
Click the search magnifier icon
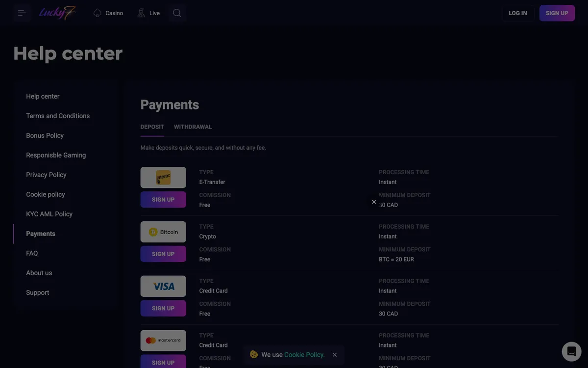click(x=177, y=13)
